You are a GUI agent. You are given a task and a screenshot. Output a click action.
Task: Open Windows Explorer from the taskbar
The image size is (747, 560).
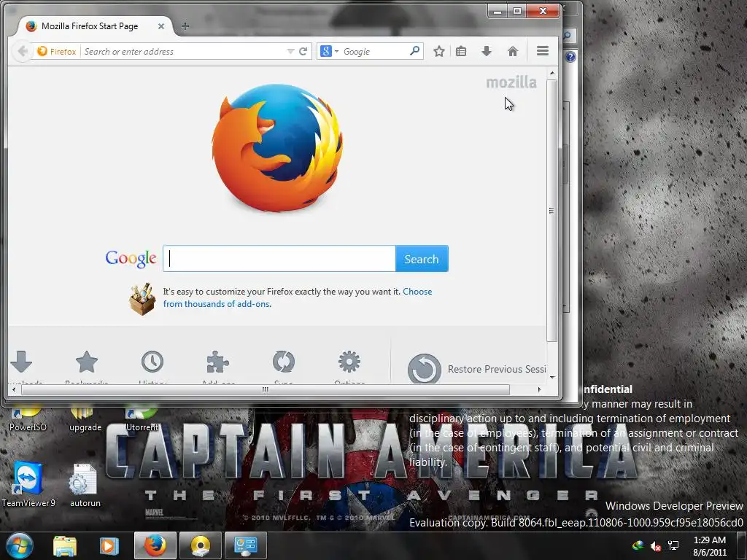65,546
